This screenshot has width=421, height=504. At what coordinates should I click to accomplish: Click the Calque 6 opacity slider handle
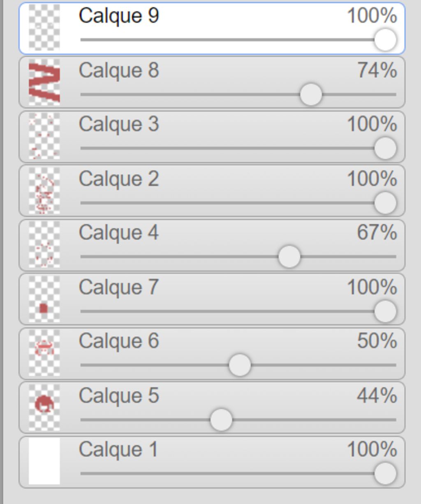tap(239, 365)
